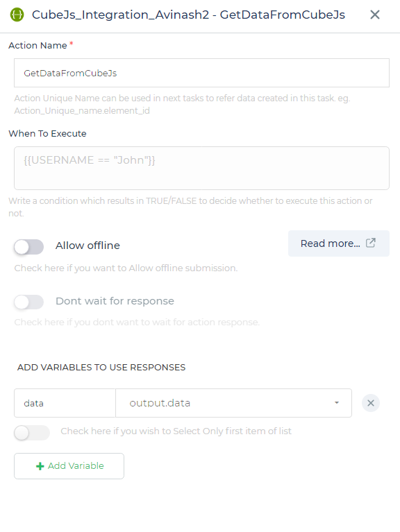400x532 pixels.
Task: Click the Dont wait for response label
Action: [115, 301]
